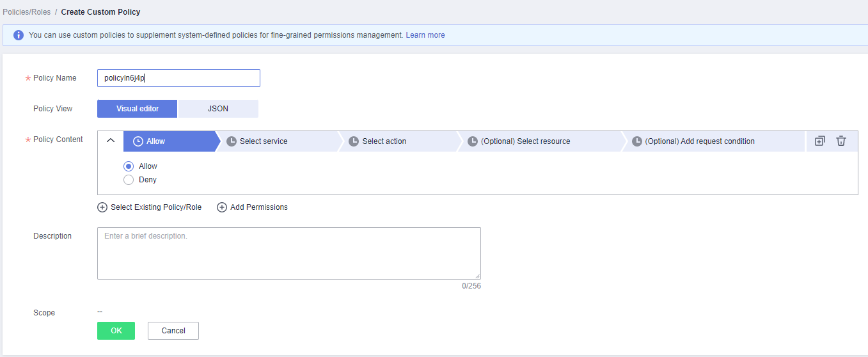Click the info icon in the banner
Image resolution: width=868 pixels, height=357 pixels.
(19, 35)
